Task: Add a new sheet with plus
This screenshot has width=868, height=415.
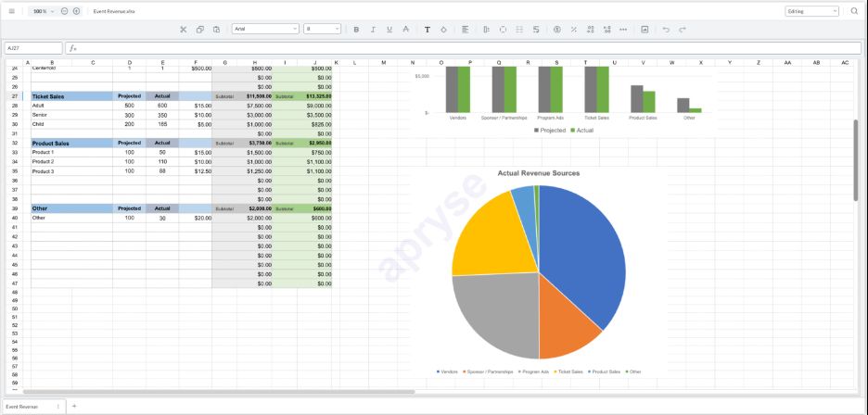Action: pyautogui.click(x=74, y=406)
